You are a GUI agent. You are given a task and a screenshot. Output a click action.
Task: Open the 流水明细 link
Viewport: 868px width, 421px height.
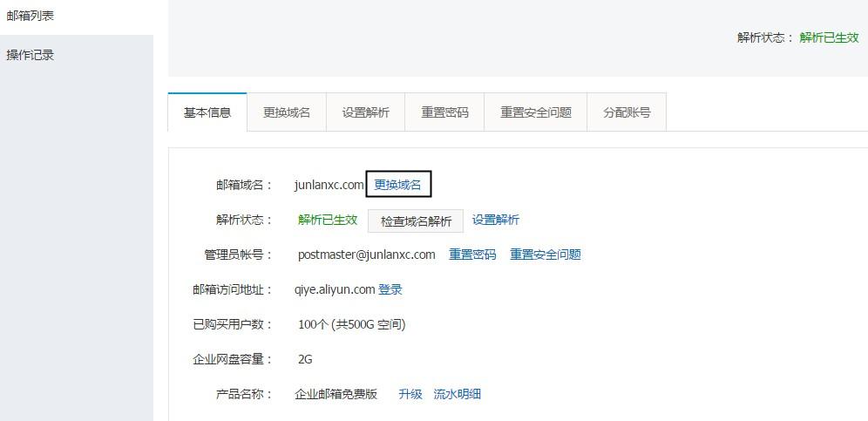[x=457, y=394]
